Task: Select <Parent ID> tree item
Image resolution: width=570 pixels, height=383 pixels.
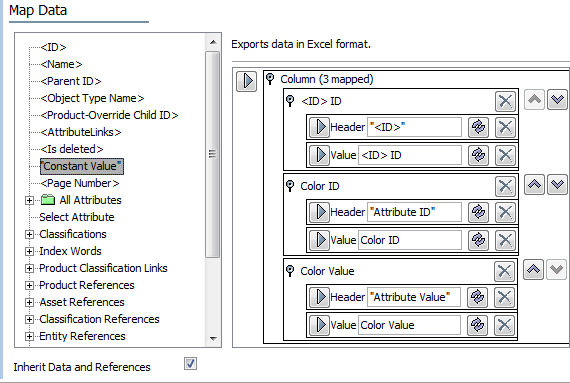Action: click(x=71, y=81)
